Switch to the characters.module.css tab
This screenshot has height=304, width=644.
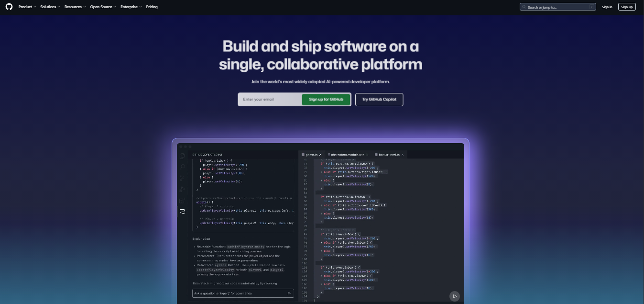click(x=347, y=155)
